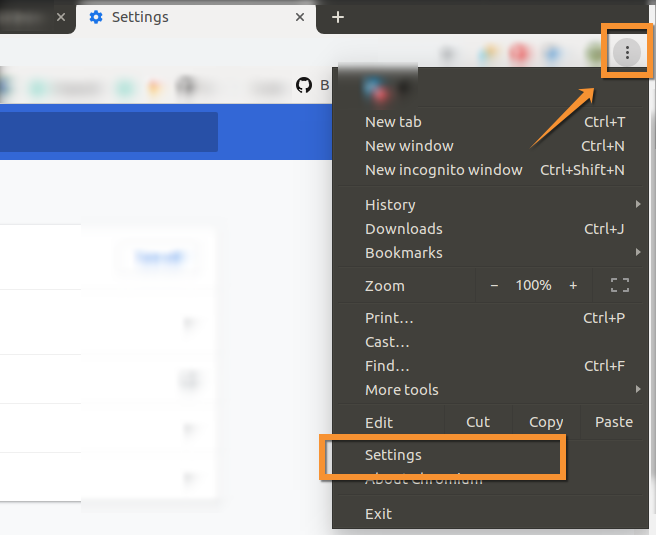The width and height of the screenshot is (656, 535).
Task: Increase zoom with the plus button
Action: click(573, 285)
